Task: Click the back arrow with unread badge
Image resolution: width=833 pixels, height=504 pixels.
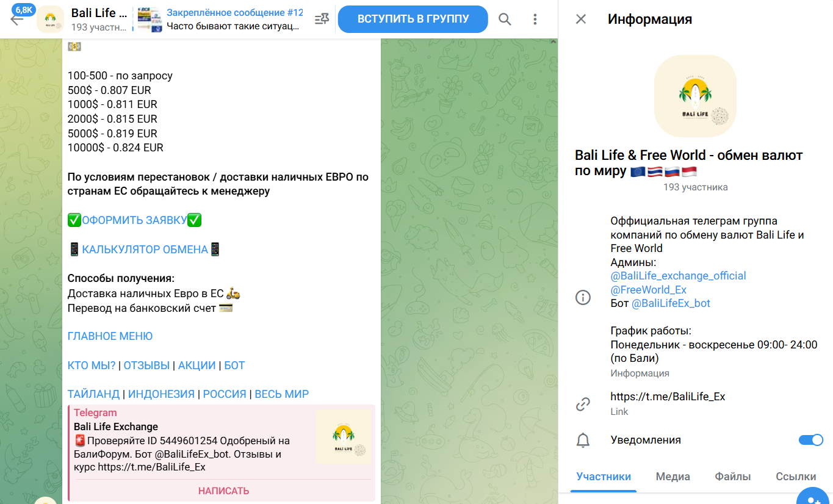Action: coord(17,18)
